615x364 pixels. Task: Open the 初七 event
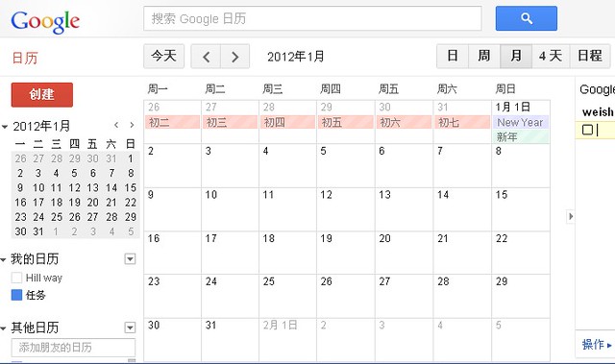(x=461, y=122)
